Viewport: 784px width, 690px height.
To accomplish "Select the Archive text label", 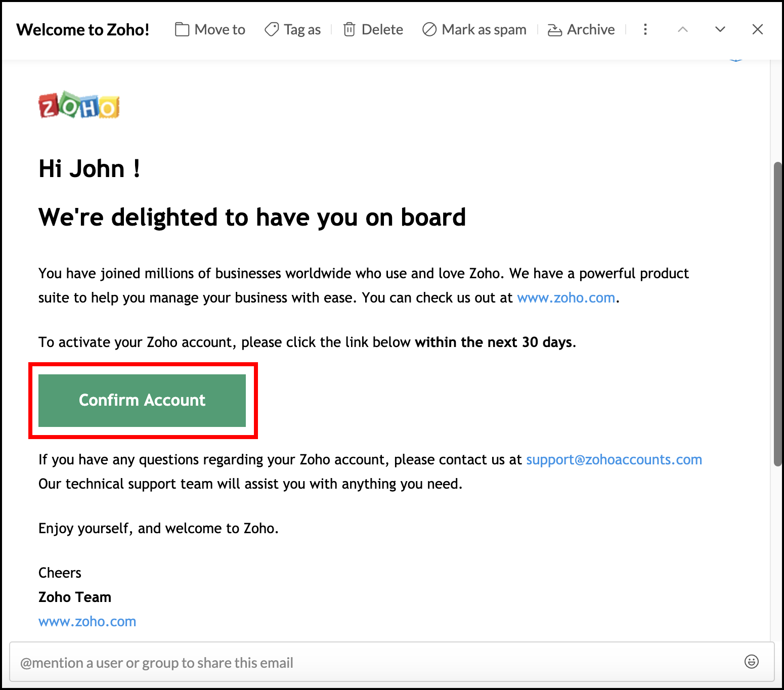I will 591,30.
